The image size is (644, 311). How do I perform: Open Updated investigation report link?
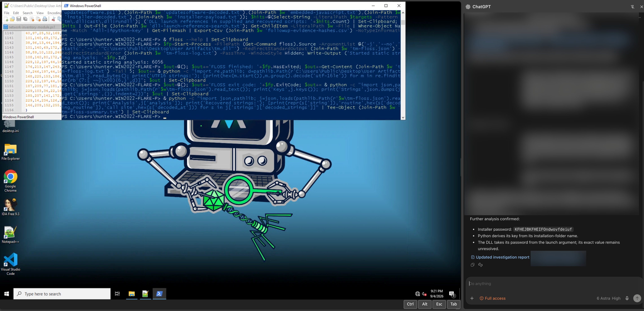click(x=500, y=257)
